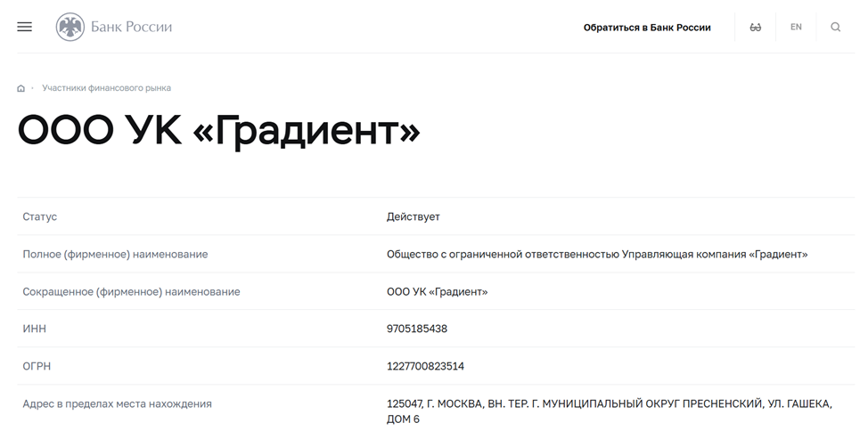This screenshot has width=868, height=431.
Task: Go to the home breadcrumb icon
Action: (21, 88)
